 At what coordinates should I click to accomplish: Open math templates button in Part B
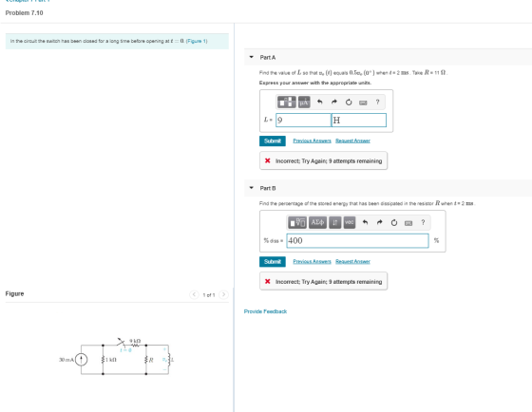pos(297,222)
